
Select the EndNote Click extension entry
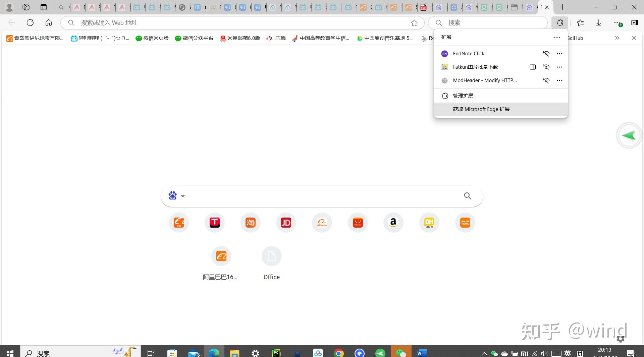pyautogui.click(x=501, y=54)
